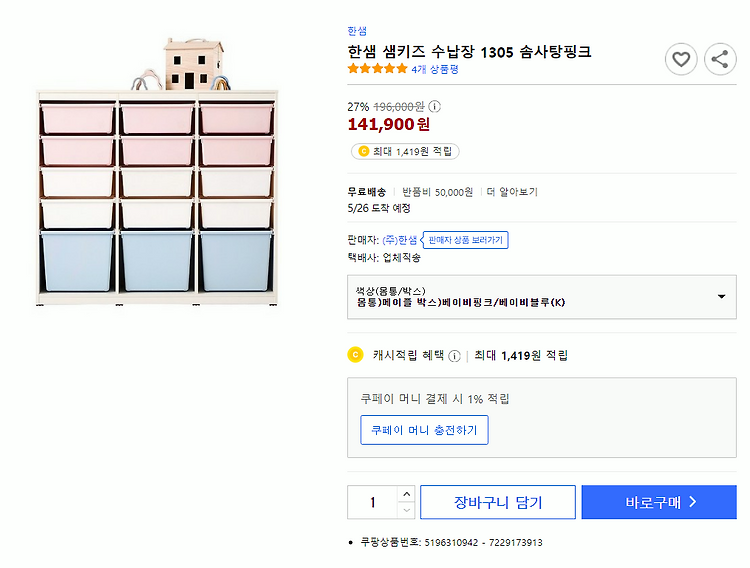750x568 pixels.
Task: Open the 한샘 brand link above the title
Action: click(357, 31)
